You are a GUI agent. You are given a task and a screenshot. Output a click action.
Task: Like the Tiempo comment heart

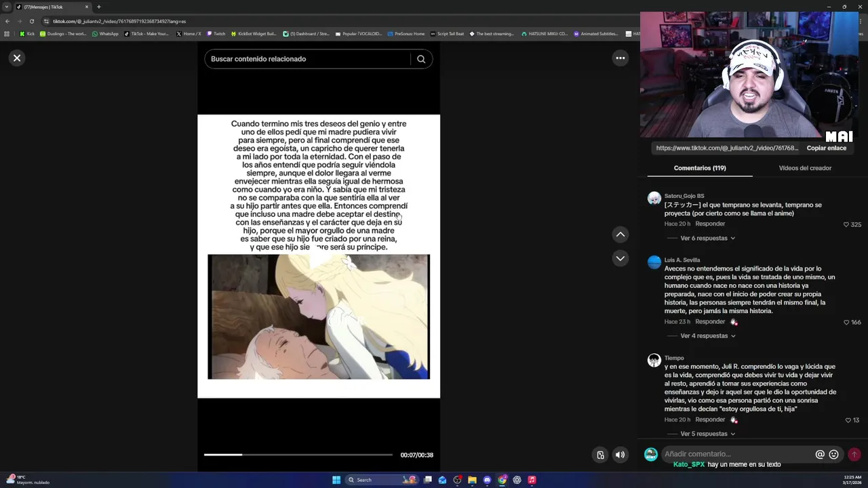coord(848,420)
